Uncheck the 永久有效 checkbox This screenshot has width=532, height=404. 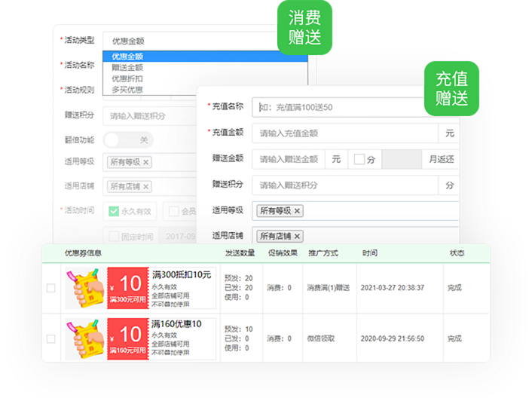(x=114, y=212)
